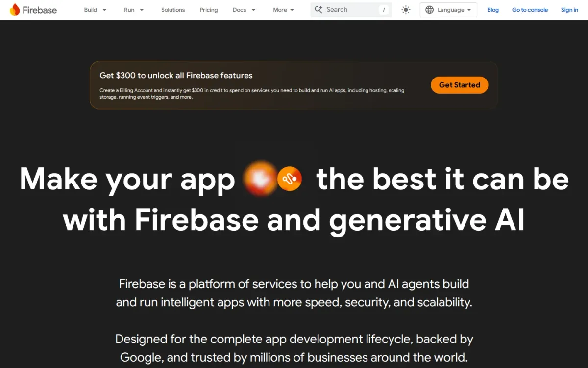Click 'Designed for the complete app development lifecycle' paragraph
This screenshot has width=588, height=368.
[294, 348]
